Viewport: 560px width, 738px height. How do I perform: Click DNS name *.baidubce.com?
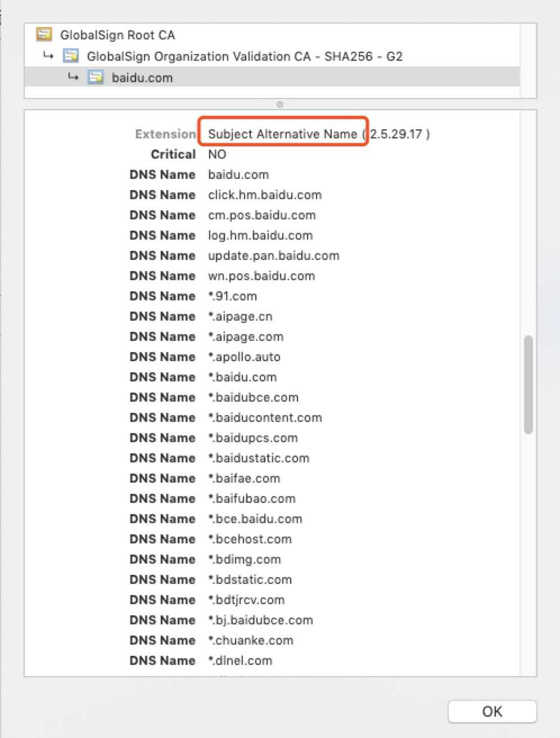click(x=254, y=397)
